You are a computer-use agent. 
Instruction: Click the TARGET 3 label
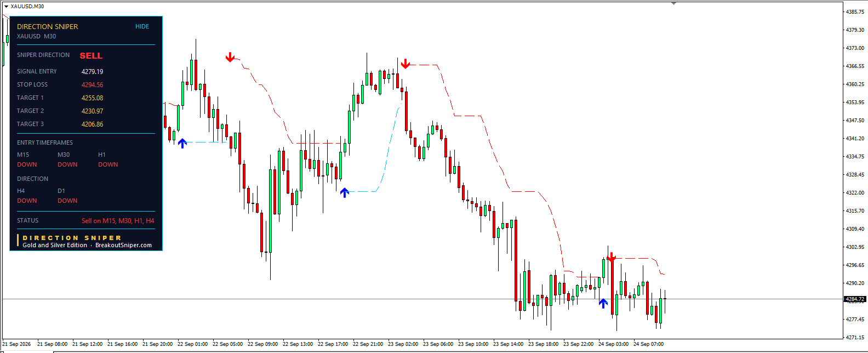tap(30, 124)
